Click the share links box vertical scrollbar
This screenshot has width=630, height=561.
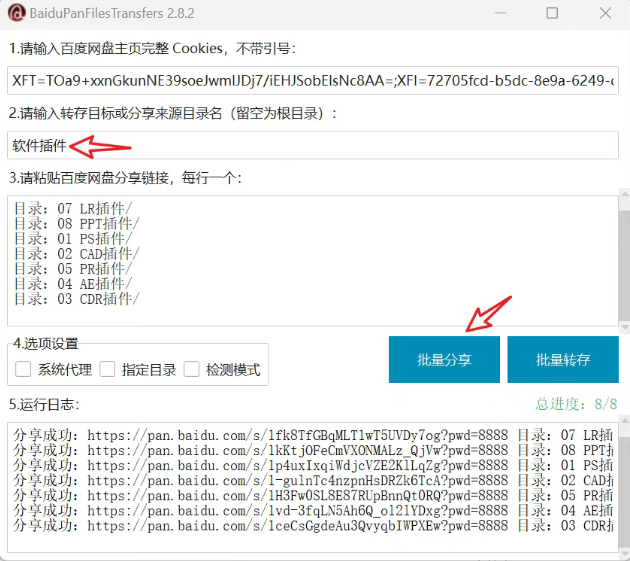[623, 260]
